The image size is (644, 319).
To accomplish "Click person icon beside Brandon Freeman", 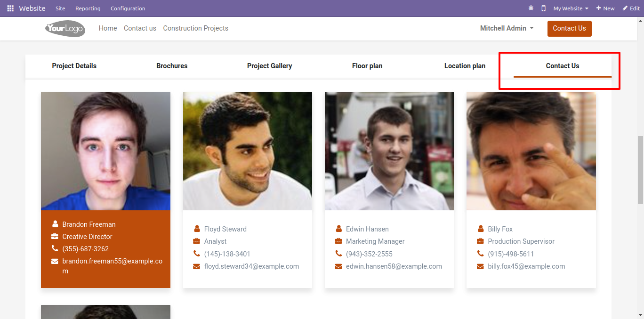I will pyautogui.click(x=55, y=224).
